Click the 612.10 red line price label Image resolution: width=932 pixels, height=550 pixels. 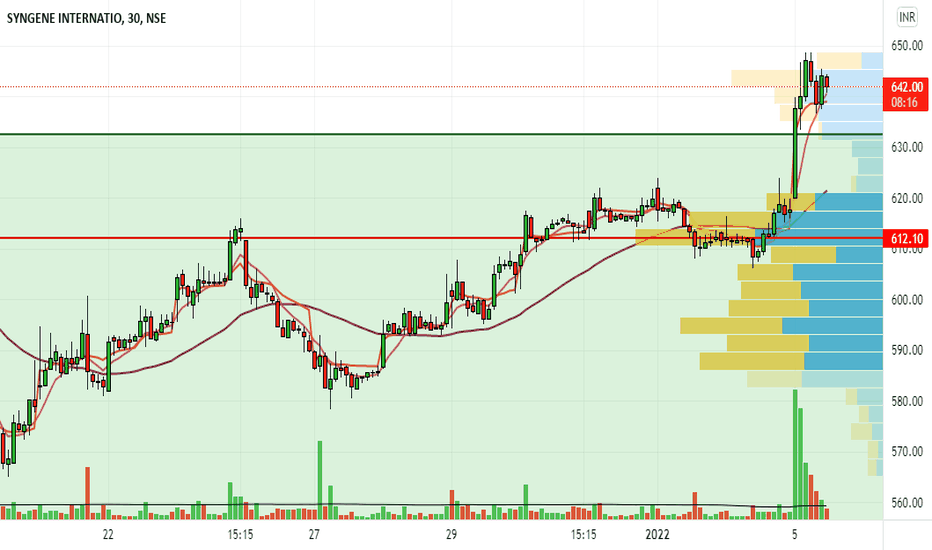[906, 238]
